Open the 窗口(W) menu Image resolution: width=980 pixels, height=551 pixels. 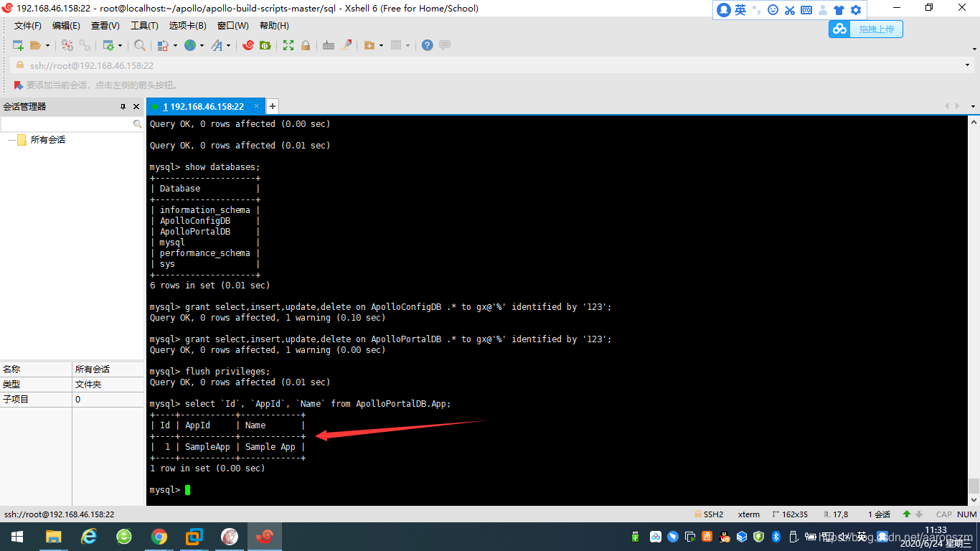[x=233, y=26]
